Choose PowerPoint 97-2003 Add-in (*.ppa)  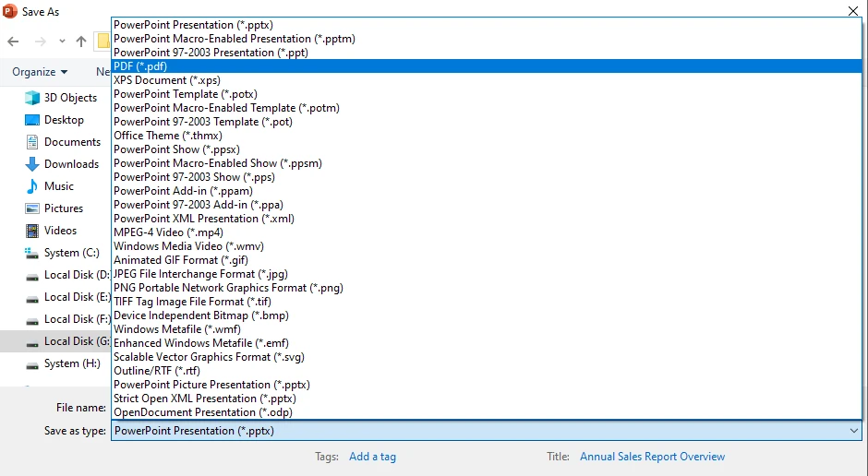pos(487,205)
